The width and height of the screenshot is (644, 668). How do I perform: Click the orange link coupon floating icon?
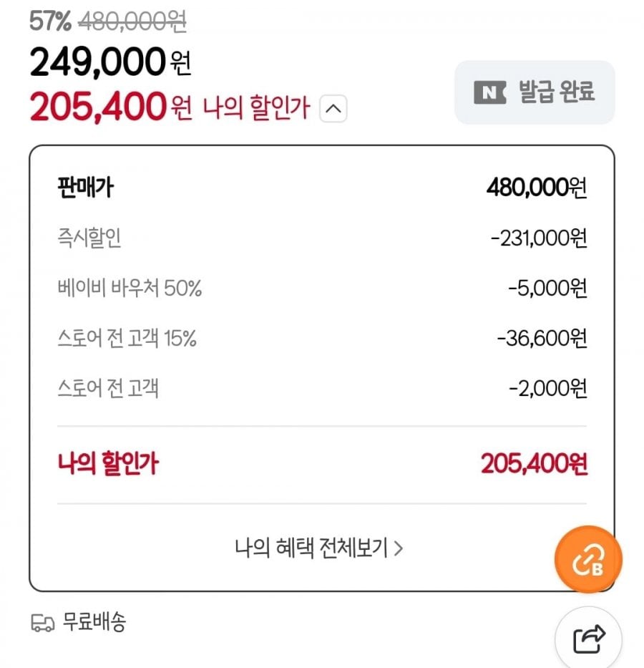tap(590, 559)
